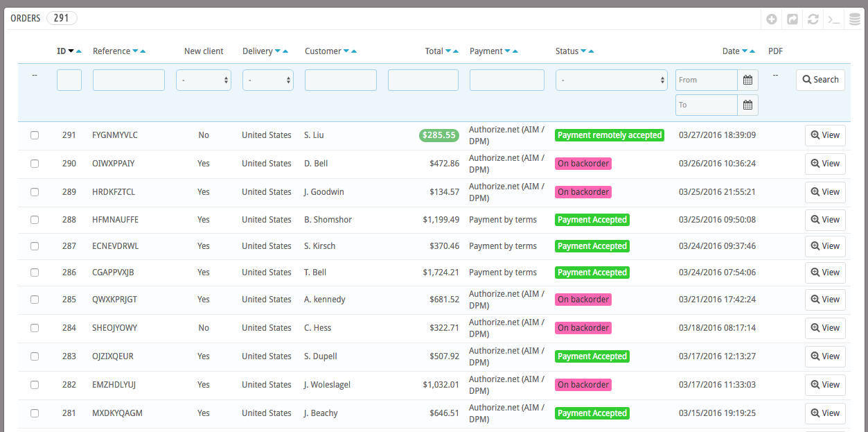Select checkbox for order 291
The width and height of the screenshot is (868, 432).
click(35, 135)
